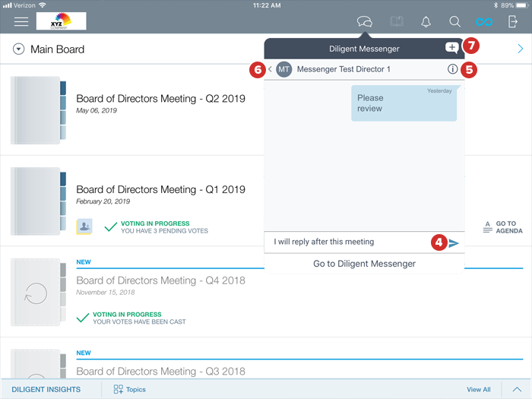Start a new message conversation

pyautogui.click(x=451, y=49)
